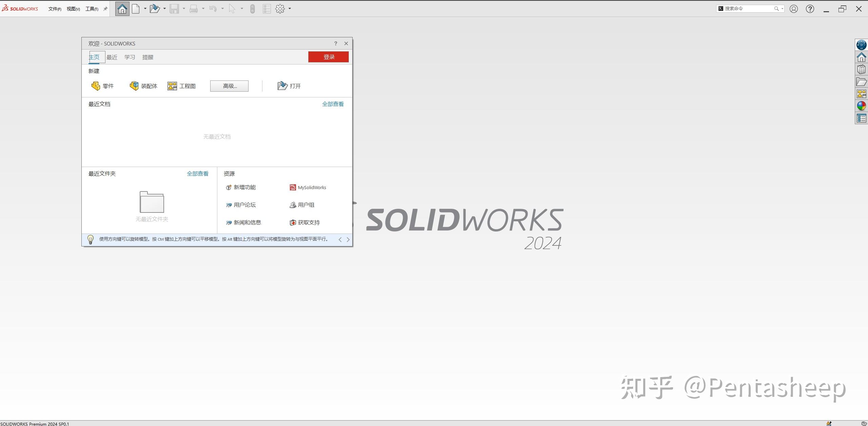
Task: Click the 高级... button
Action: point(229,86)
